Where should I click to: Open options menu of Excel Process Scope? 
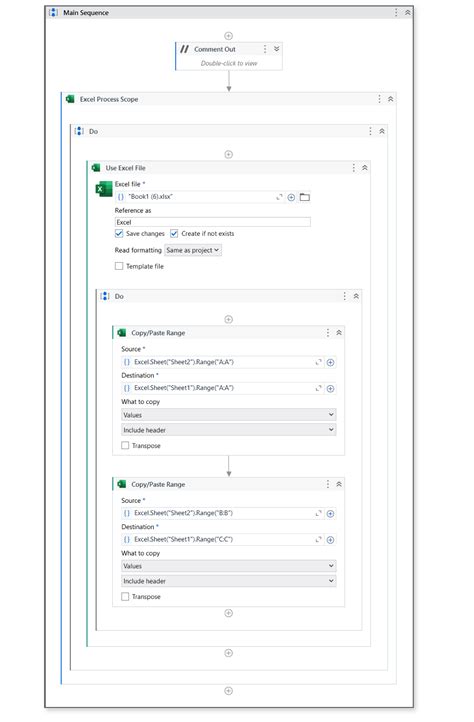tap(379, 99)
